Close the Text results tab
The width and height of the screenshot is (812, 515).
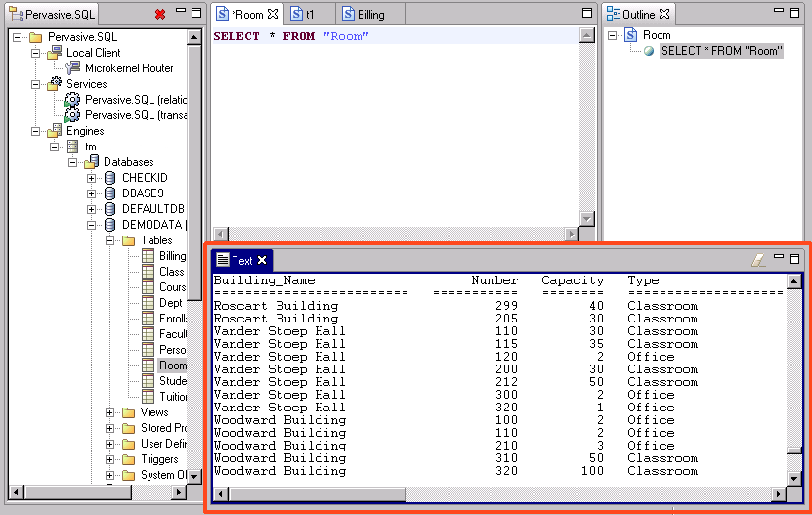pyautogui.click(x=262, y=260)
